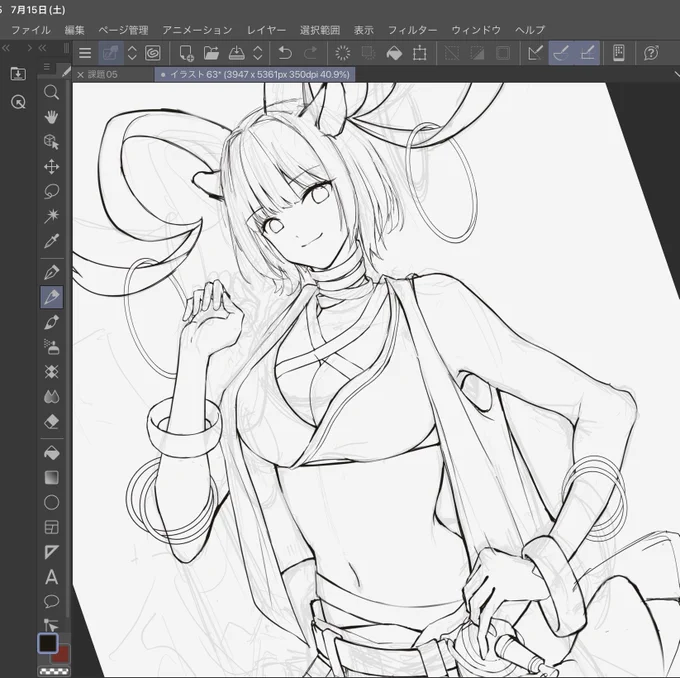This screenshot has height=678, width=680.
Task: Create a new canvas from command bar
Action: pos(186,53)
